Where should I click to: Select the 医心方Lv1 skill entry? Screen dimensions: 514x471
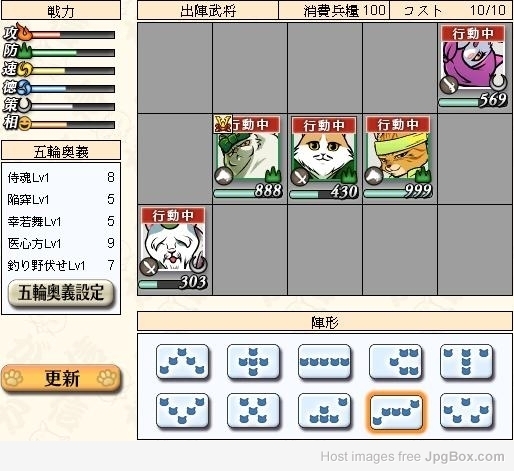click(x=61, y=243)
